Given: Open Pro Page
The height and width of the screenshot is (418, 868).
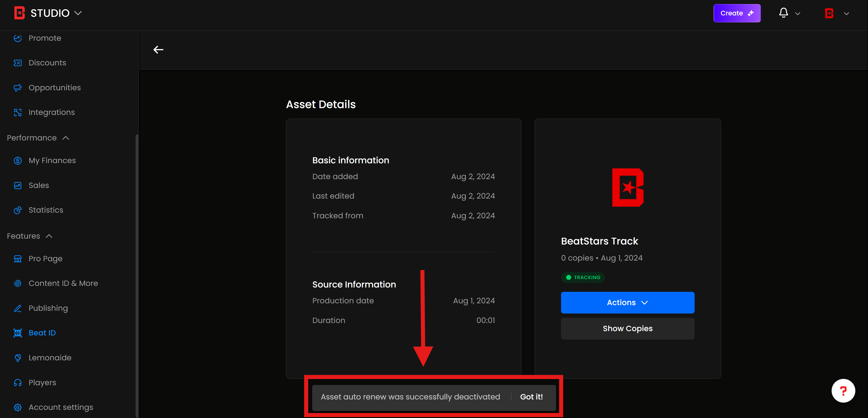Looking at the screenshot, I should pyautogui.click(x=45, y=259).
